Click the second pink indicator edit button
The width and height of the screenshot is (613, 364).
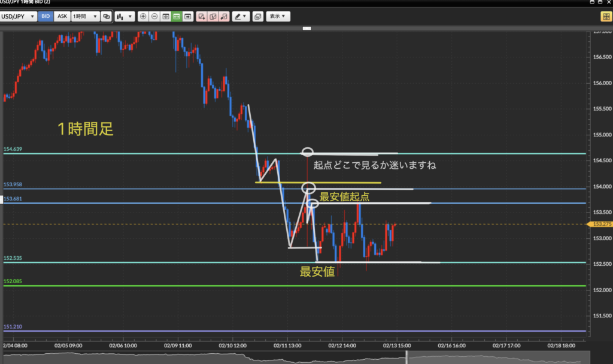213,17
